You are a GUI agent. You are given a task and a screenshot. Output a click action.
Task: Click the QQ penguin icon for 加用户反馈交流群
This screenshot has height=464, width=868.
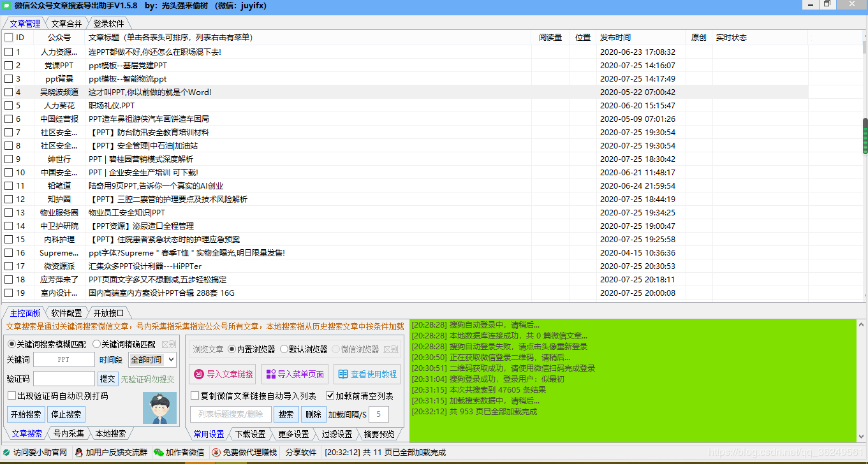tap(79, 453)
